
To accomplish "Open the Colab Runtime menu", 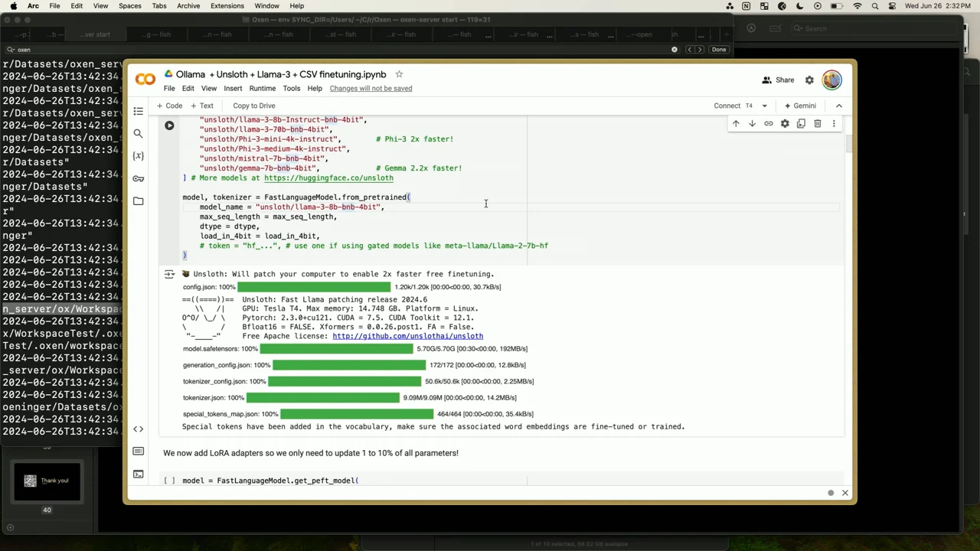I will point(263,88).
